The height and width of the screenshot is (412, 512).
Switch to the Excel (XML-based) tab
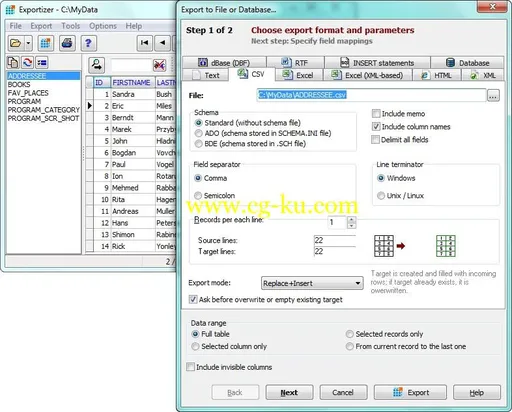[x=368, y=75]
